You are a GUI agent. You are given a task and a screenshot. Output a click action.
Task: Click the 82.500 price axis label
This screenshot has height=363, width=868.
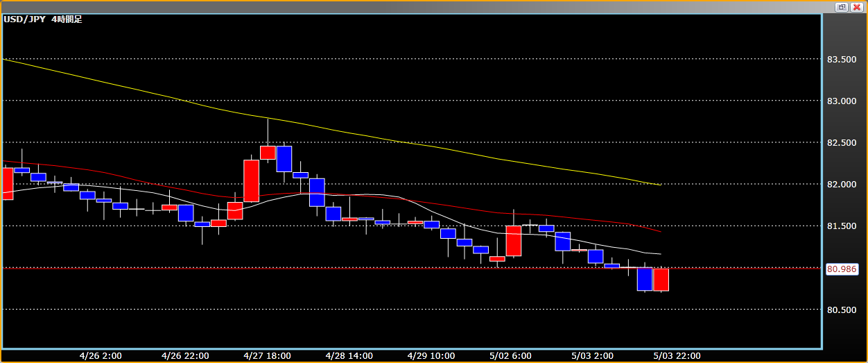point(842,143)
